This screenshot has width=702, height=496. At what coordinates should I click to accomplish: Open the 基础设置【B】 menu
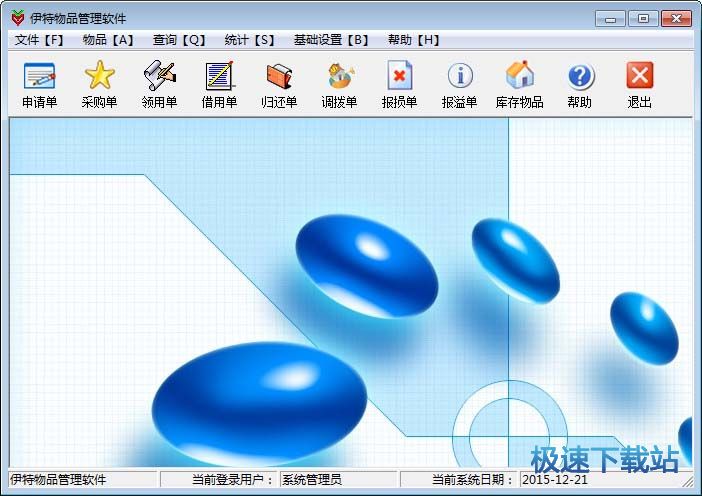(x=331, y=40)
